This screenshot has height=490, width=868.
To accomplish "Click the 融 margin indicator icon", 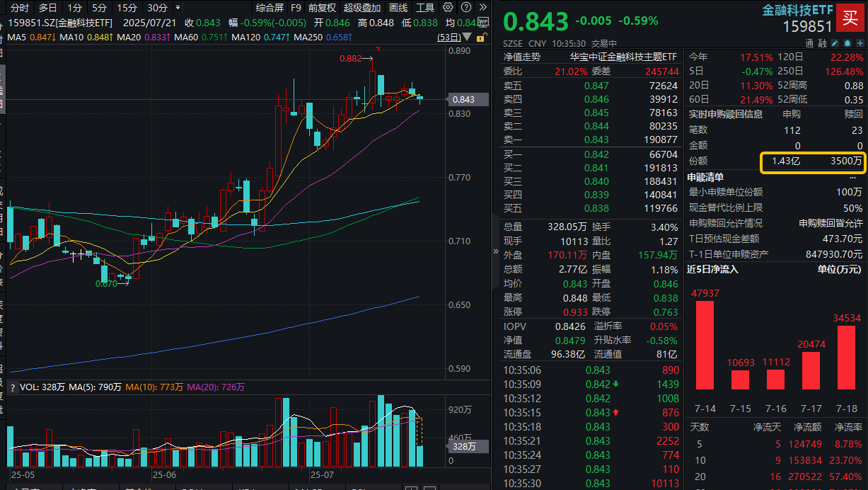I will coord(823,43).
